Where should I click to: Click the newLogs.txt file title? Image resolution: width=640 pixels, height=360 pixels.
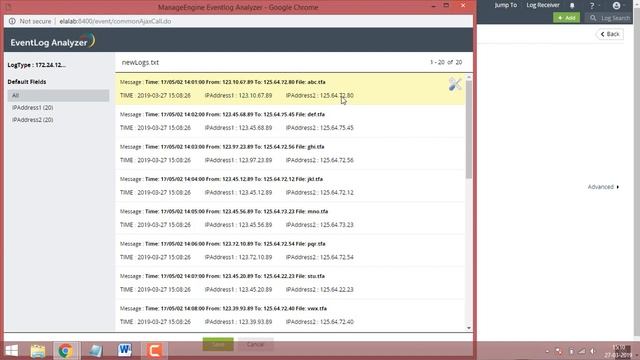140,62
